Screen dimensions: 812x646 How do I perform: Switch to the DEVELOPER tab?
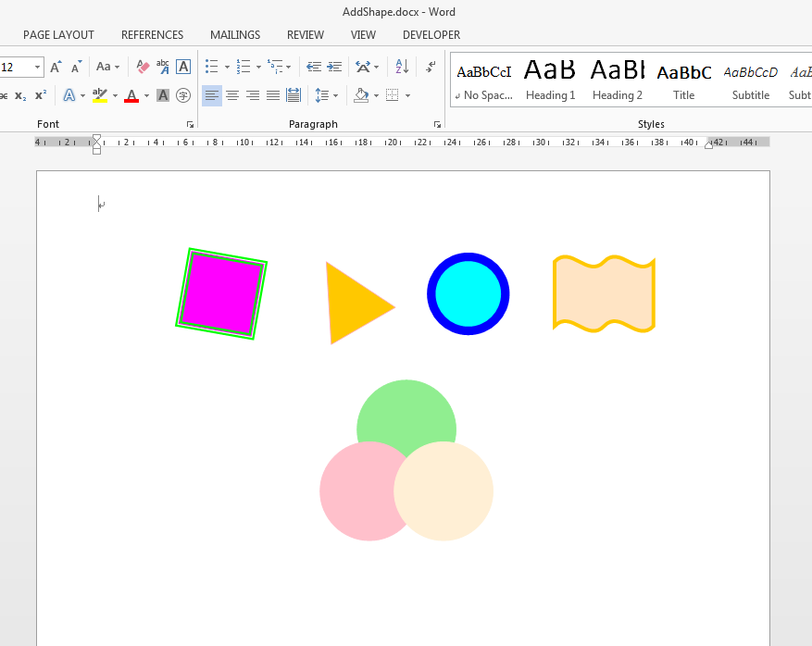tap(431, 35)
